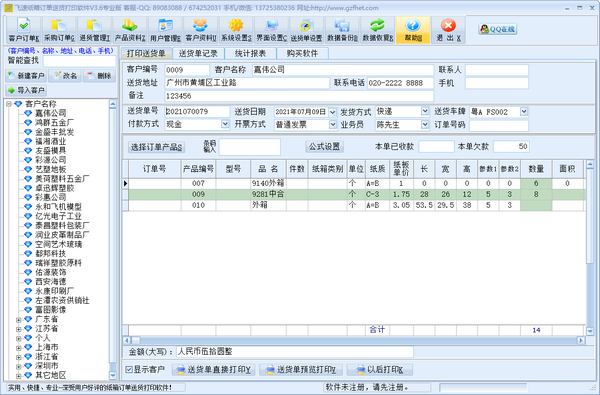600x395 pixels.
Task: Click 新建客户 button
Action: 26,76
